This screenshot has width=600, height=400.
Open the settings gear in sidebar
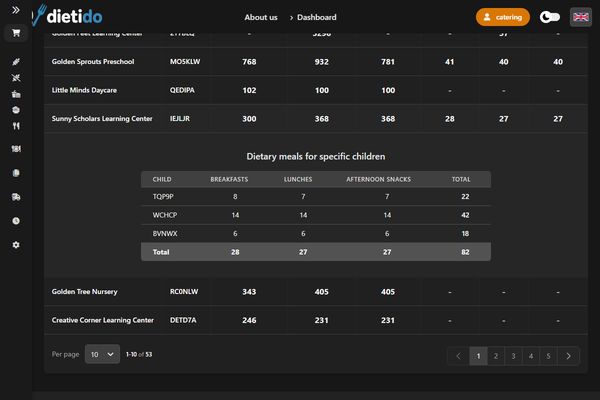[x=15, y=245]
